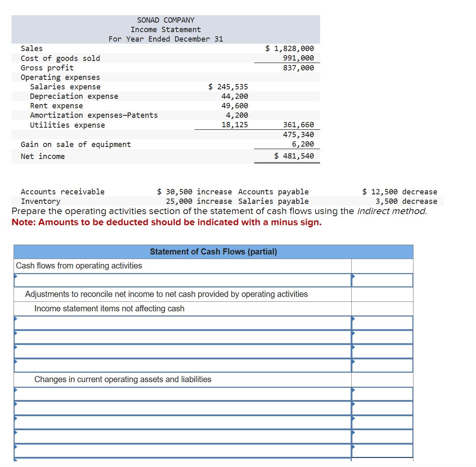Image resolution: width=476 pixels, height=467 pixels.
Task: Open the first description dropdown under operating activities
Action: (181, 280)
